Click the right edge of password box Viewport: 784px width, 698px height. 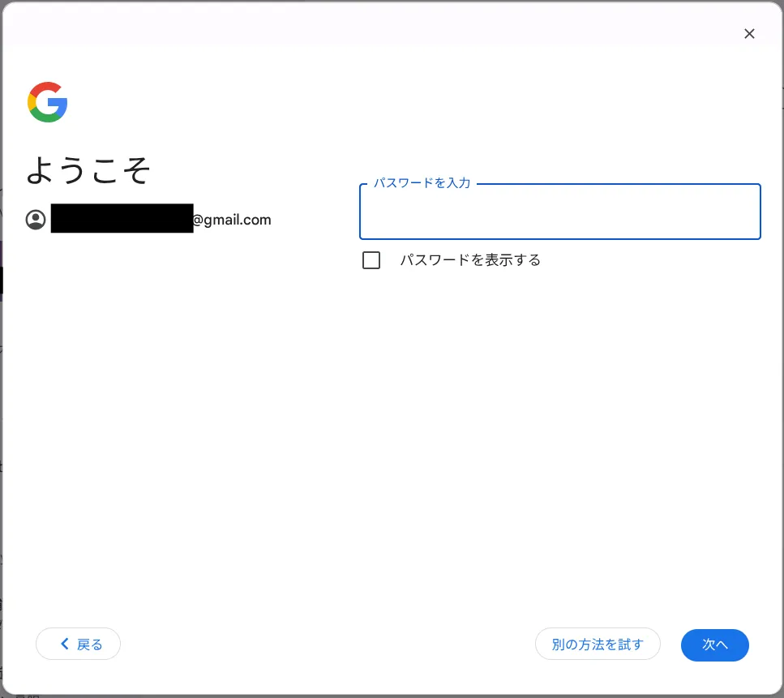pos(760,212)
